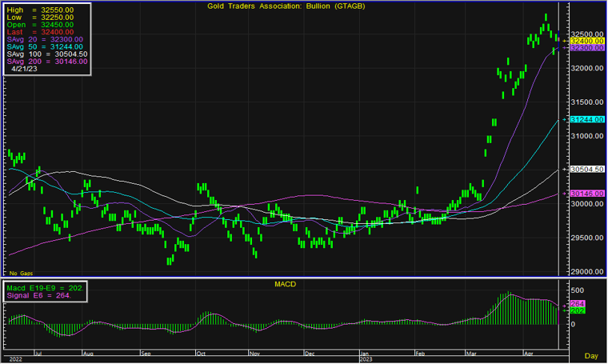The height and width of the screenshot is (364, 608).
Task: Select the Macd E19-E9 legend line
Action: pyautogui.click(x=44, y=287)
